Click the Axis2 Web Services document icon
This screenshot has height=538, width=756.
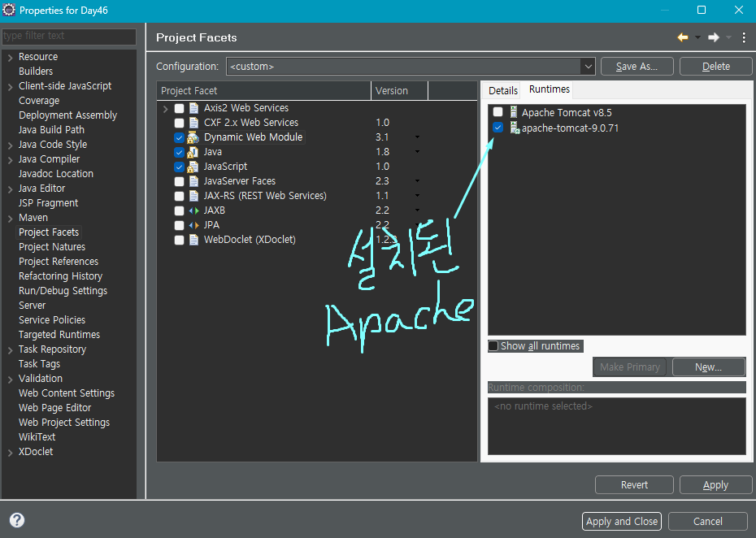coord(193,108)
